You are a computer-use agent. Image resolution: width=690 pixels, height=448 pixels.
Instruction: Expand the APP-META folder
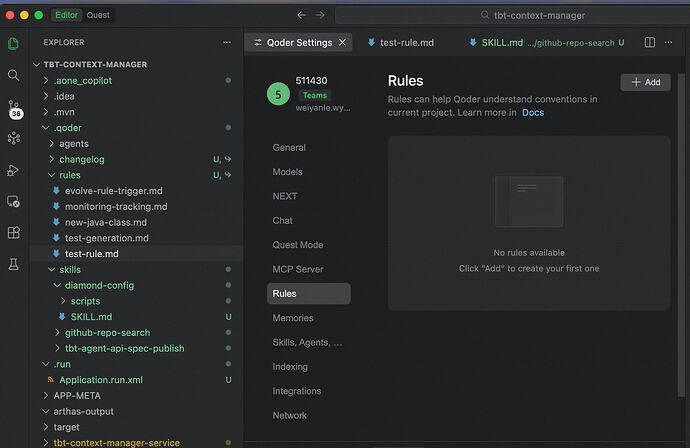click(46, 396)
